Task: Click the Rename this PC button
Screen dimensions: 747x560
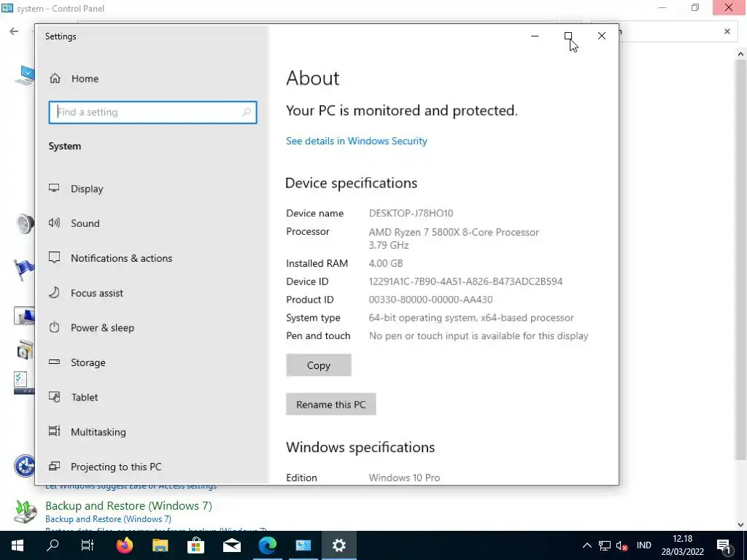Action: point(330,404)
